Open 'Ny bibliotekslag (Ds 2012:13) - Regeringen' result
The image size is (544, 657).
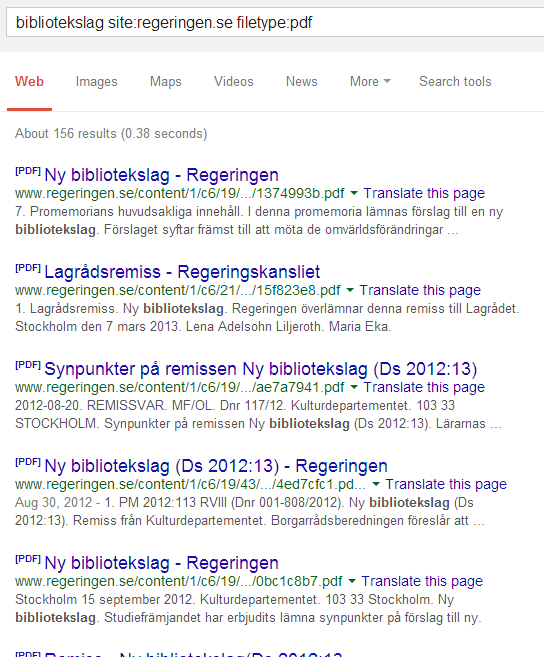[216, 466]
